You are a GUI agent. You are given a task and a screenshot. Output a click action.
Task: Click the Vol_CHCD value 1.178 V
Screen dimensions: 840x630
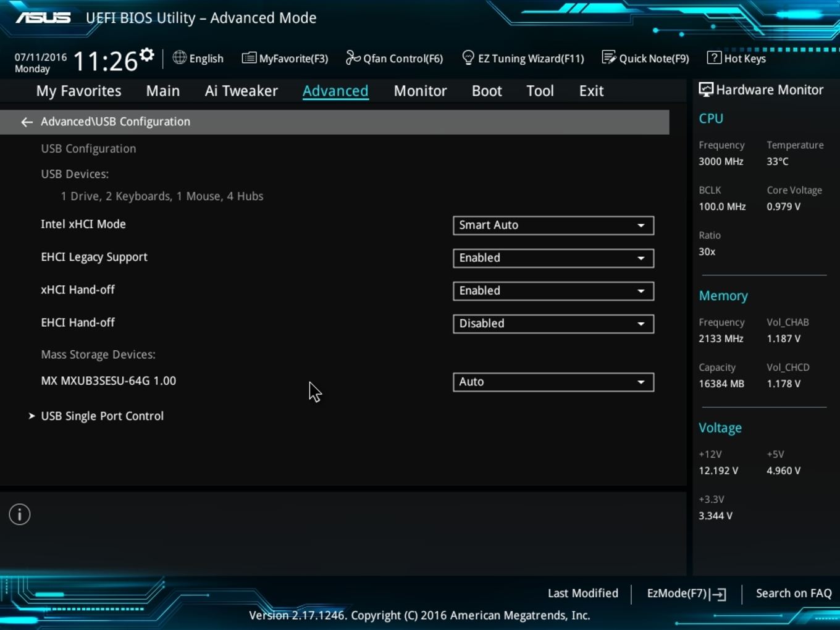784,384
